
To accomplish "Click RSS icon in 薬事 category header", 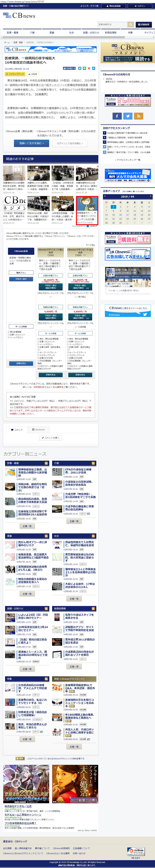I will 46,536.
